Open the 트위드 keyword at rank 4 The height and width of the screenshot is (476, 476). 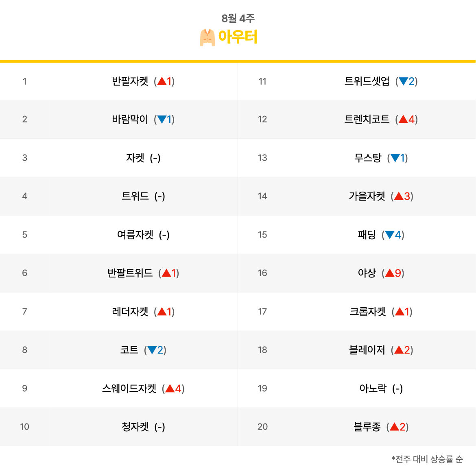click(135, 196)
